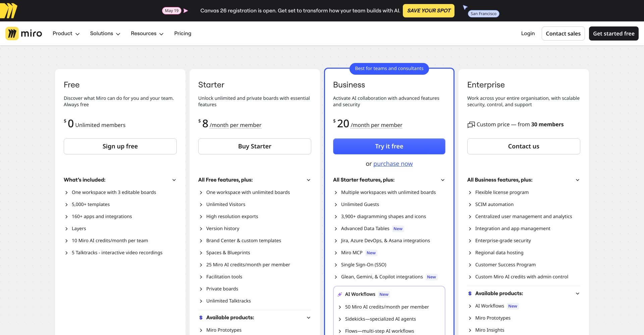
Task: Click the Miro logo in the navbar
Action: (24, 33)
